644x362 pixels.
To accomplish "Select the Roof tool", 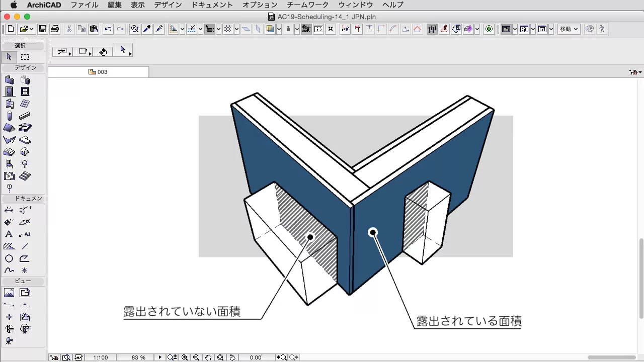I will coord(9,128).
